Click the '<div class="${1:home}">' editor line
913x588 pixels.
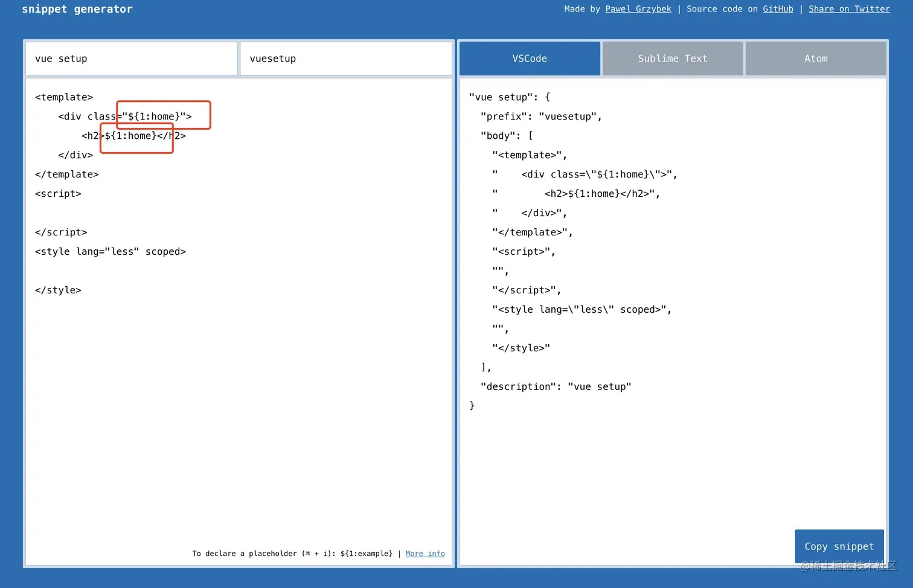pos(125,117)
